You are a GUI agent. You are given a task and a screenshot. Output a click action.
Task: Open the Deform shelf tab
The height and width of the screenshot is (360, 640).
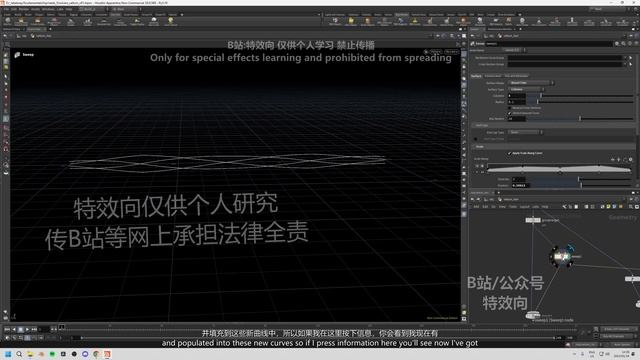pyautogui.click(x=51, y=15)
